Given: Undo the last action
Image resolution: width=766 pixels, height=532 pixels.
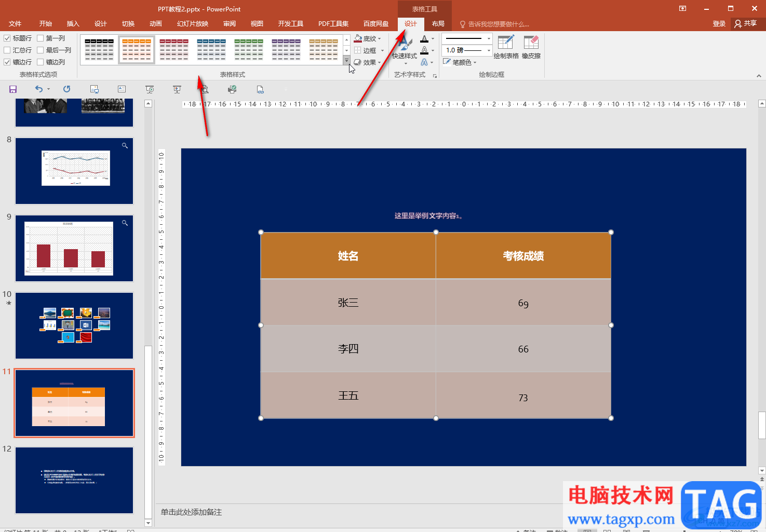Looking at the screenshot, I should click(x=39, y=89).
